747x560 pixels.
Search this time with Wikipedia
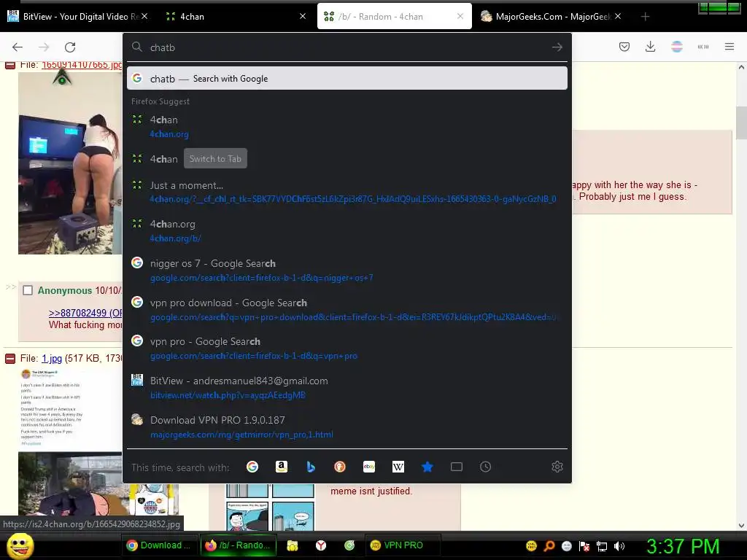pyautogui.click(x=398, y=467)
